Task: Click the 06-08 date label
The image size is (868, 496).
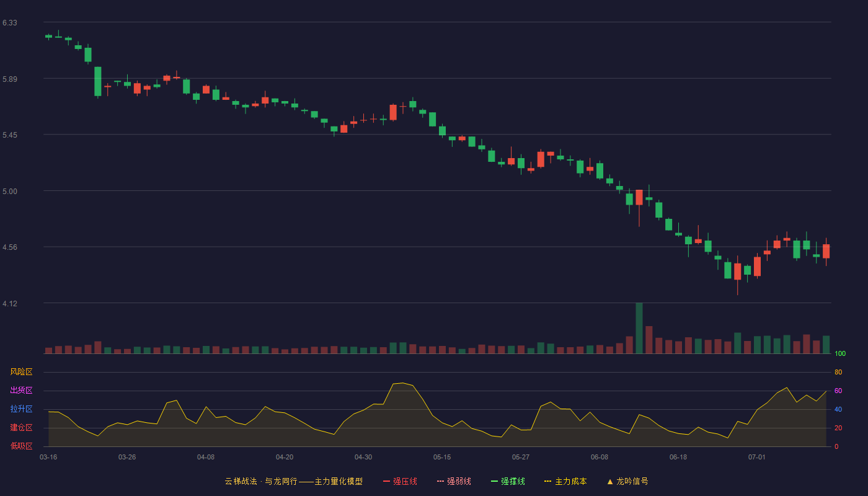Action: point(600,457)
